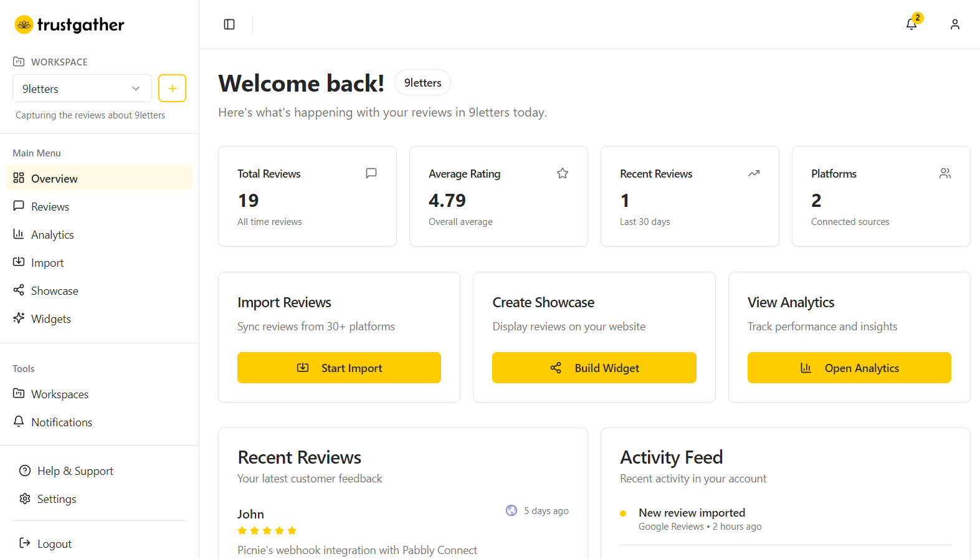Click 'New review imported' activity entry
The height and width of the screenshot is (559, 980).
[x=692, y=512]
